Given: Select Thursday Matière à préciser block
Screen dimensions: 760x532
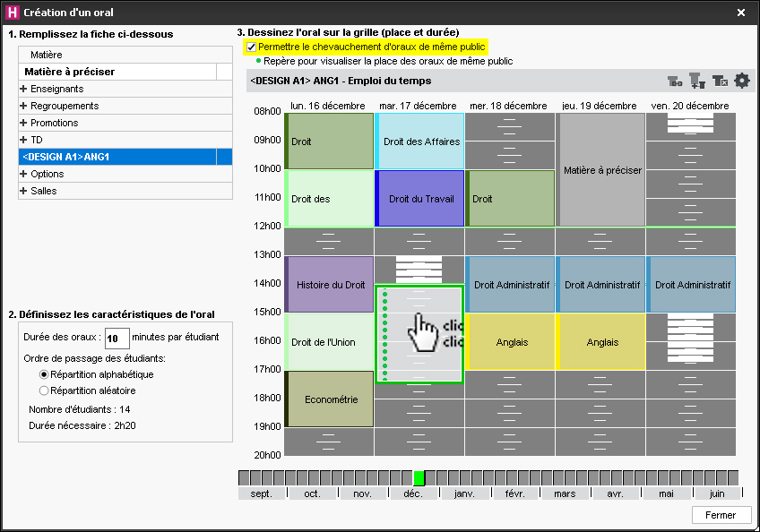Looking at the screenshot, I should (x=600, y=169).
